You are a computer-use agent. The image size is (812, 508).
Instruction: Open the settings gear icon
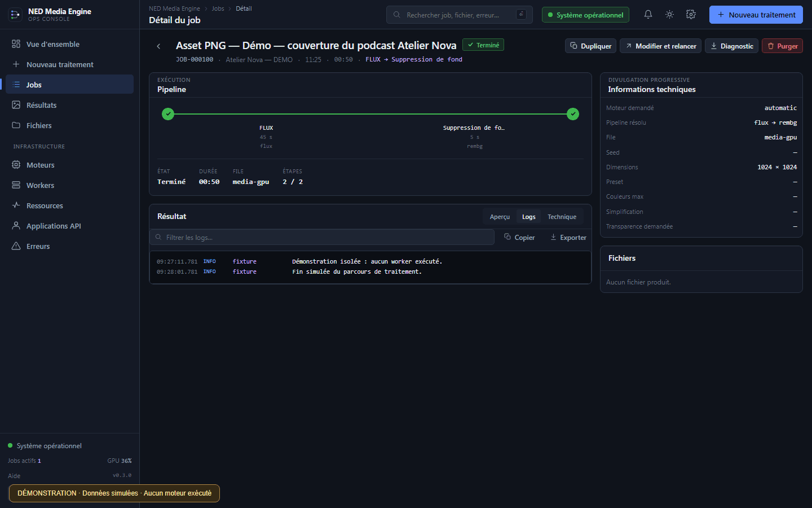pyautogui.click(x=691, y=15)
